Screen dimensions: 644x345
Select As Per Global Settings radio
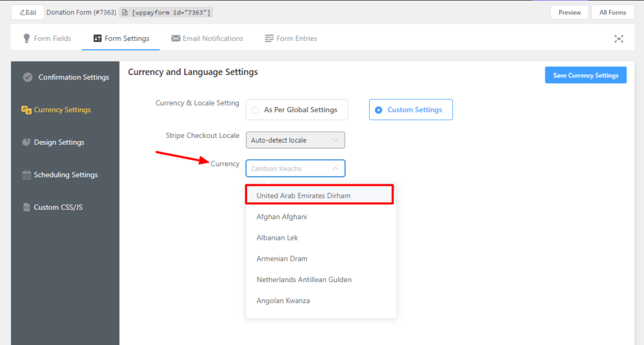point(255,110)
